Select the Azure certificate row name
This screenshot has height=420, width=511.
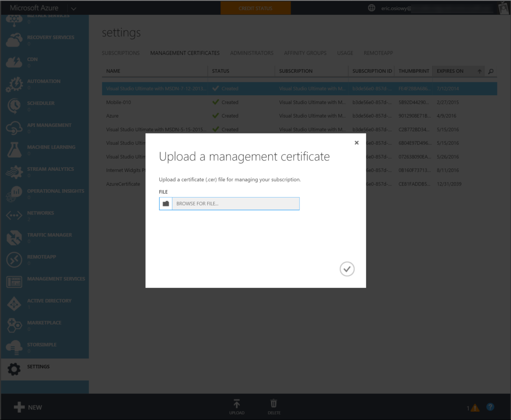[112, 116]
